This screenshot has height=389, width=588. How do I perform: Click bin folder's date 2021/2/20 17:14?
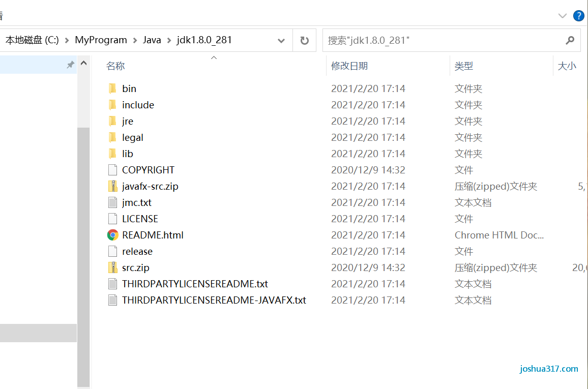click(x=368, y=89)
